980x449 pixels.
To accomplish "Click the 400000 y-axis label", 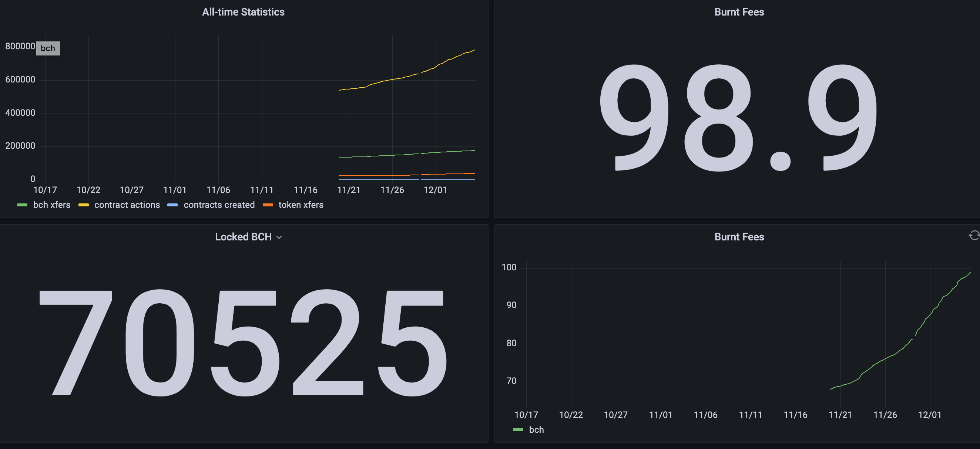I will [x=20, y=113].
